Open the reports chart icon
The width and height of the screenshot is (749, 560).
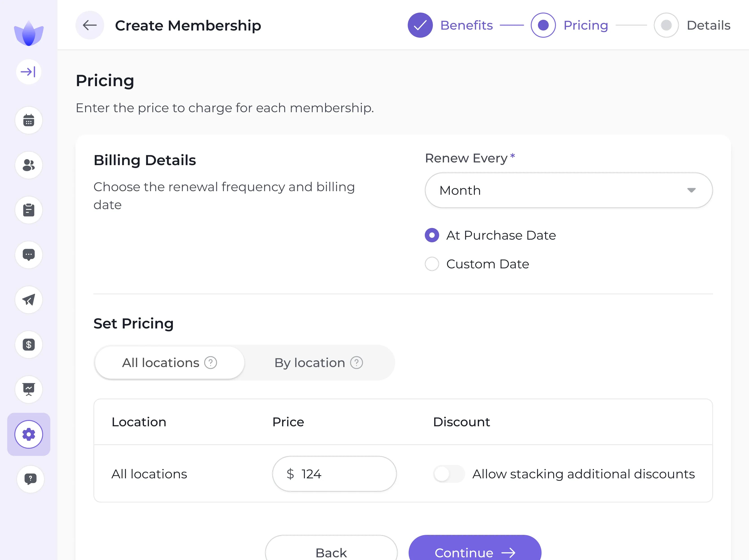[x=29, y=389]
